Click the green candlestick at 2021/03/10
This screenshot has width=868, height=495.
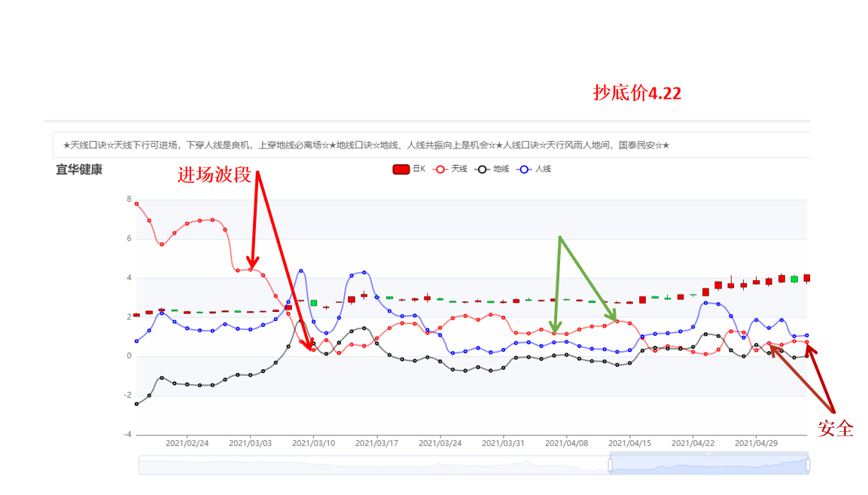pos(314,303)
